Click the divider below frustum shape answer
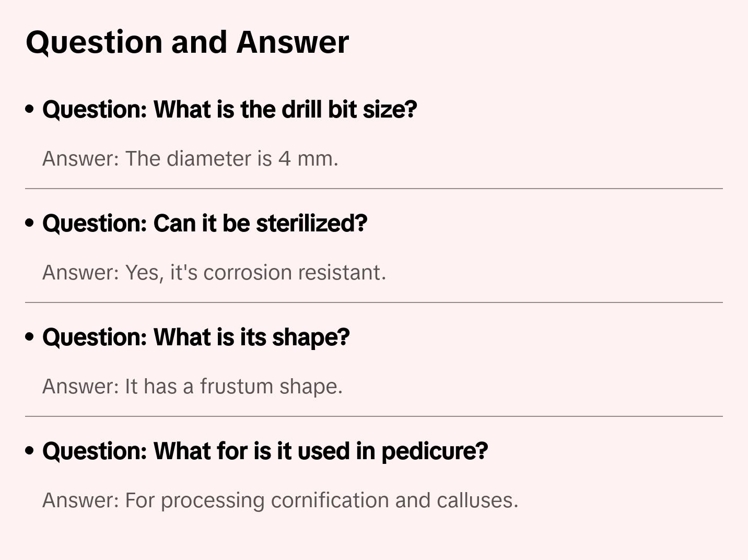The width and height of the screenshot is (748, 560). click(x=374, y=416)
